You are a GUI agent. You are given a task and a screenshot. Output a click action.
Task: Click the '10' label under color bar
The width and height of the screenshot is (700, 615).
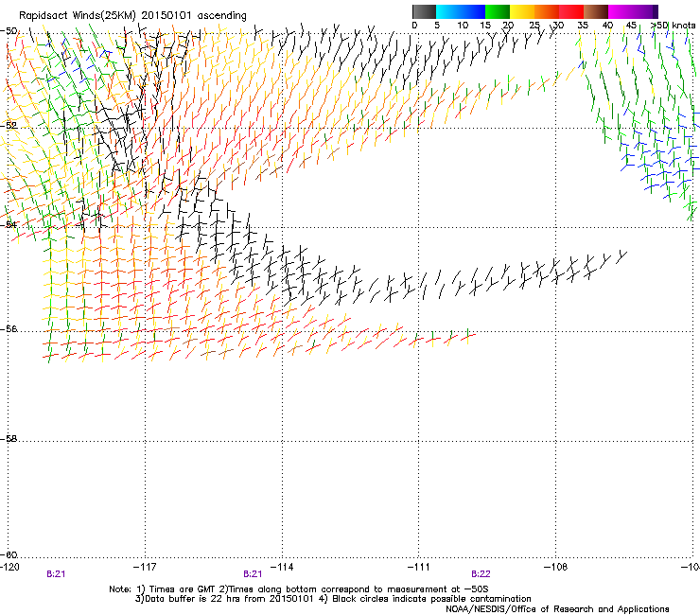(x=463, y=26)
